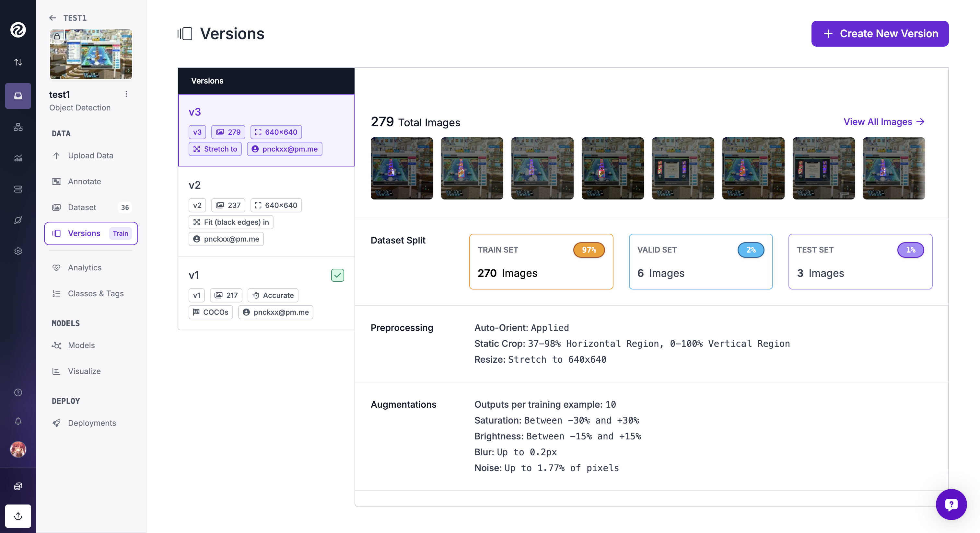The image size is (980, 533).
Task: Click the user avatar in sidebar
Action: (x=18, y=449)
